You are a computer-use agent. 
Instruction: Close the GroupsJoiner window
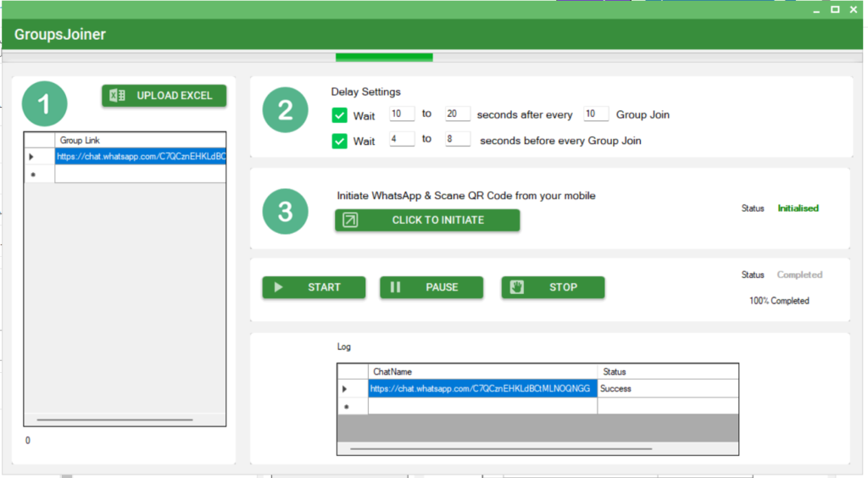pyautogui.click(x=853, y=10)
